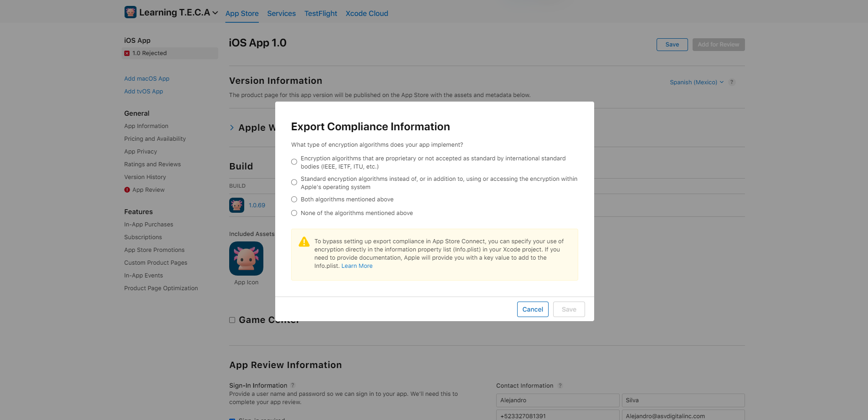Expand the Apple section chevron
Image resolution: width=868 pixels, height=420 pixels.
pos(232,128)
